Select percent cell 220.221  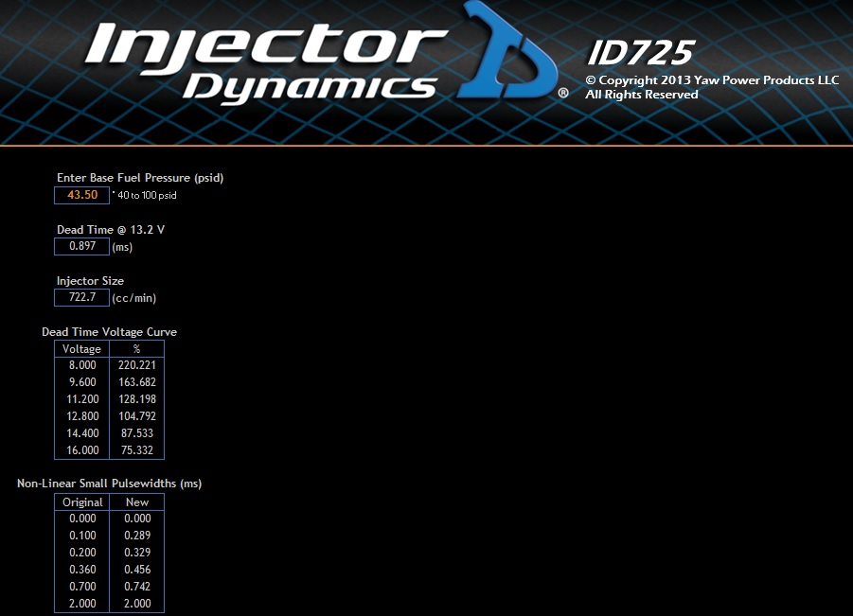pyautogui.click(x=136, y=365)
